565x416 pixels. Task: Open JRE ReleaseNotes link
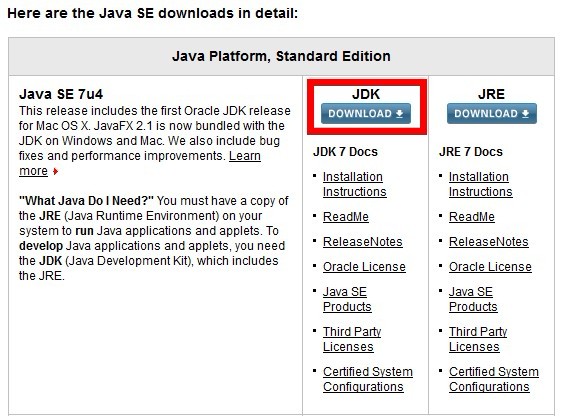(x=489, y=242)
